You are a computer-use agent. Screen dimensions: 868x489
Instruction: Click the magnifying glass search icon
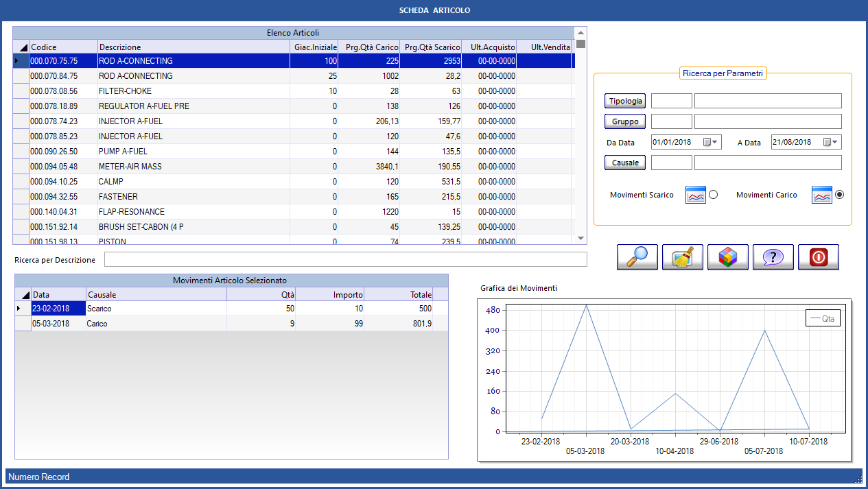tap(637, 257)
